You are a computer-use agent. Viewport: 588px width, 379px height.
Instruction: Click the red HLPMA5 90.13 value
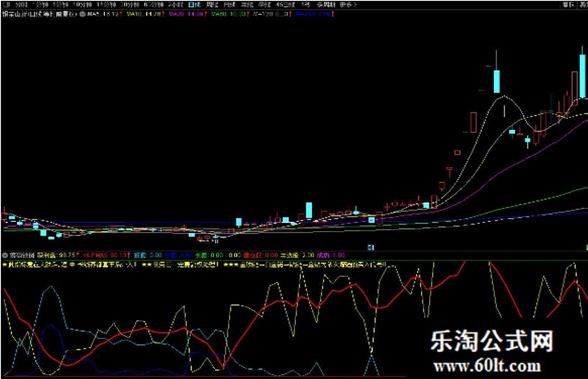pyautogui.click(x=106, y=255)
